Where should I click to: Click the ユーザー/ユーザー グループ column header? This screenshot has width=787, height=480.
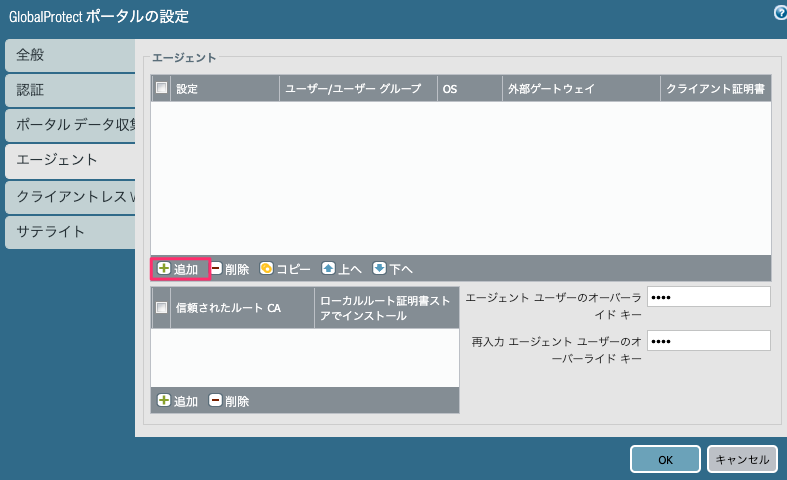pos(358,89)
